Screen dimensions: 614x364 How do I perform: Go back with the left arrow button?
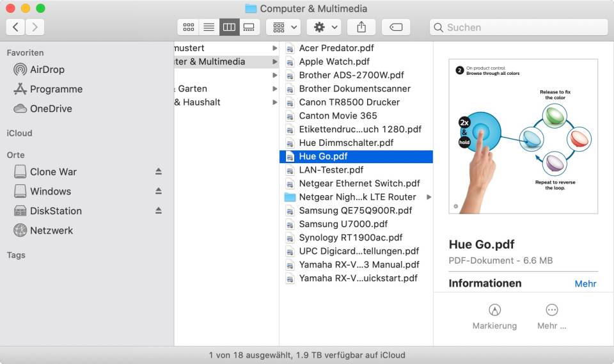[15, 27]
